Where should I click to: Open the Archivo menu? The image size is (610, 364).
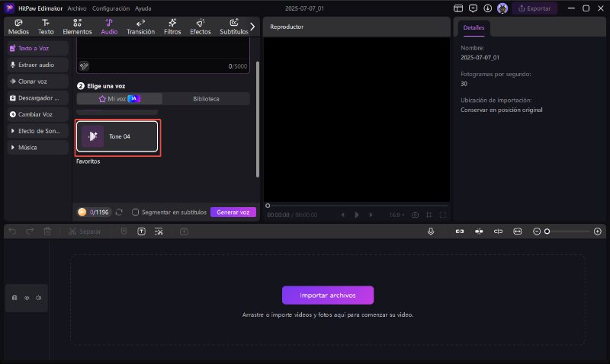coord(77,8)
